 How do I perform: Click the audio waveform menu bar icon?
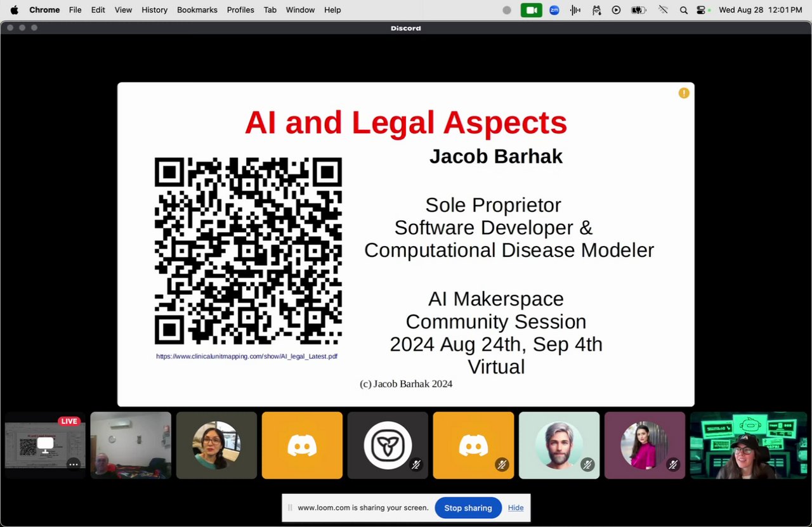tap(575, 10)
